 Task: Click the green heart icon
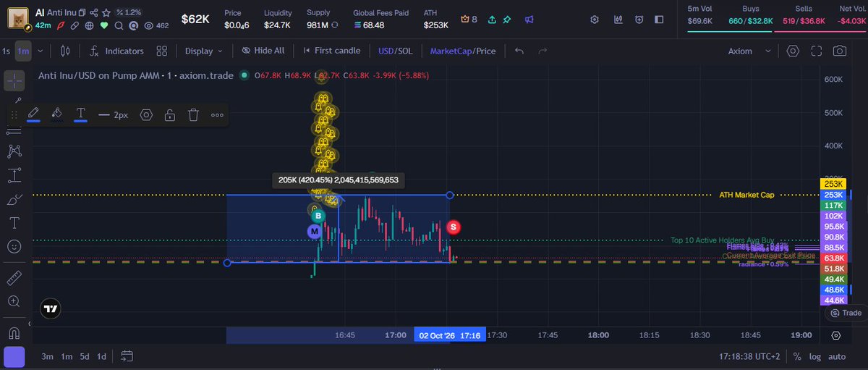pos(103,25)
